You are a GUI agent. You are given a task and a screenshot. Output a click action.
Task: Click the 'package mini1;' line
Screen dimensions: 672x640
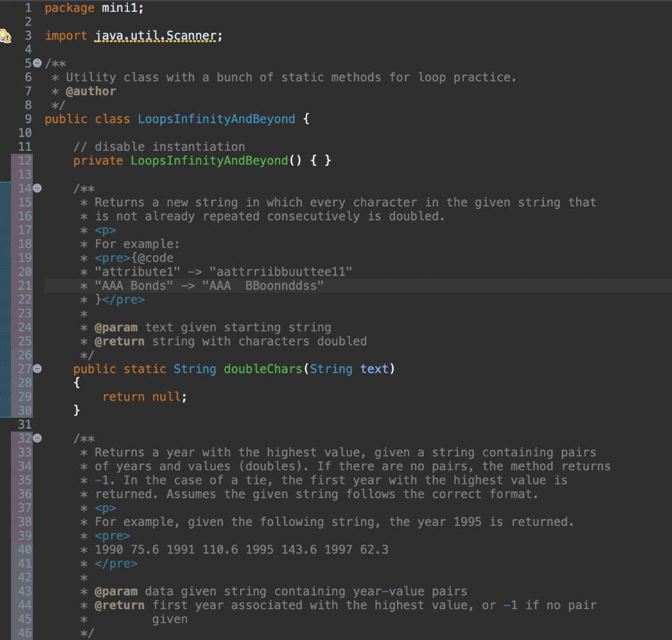(94, 8)
